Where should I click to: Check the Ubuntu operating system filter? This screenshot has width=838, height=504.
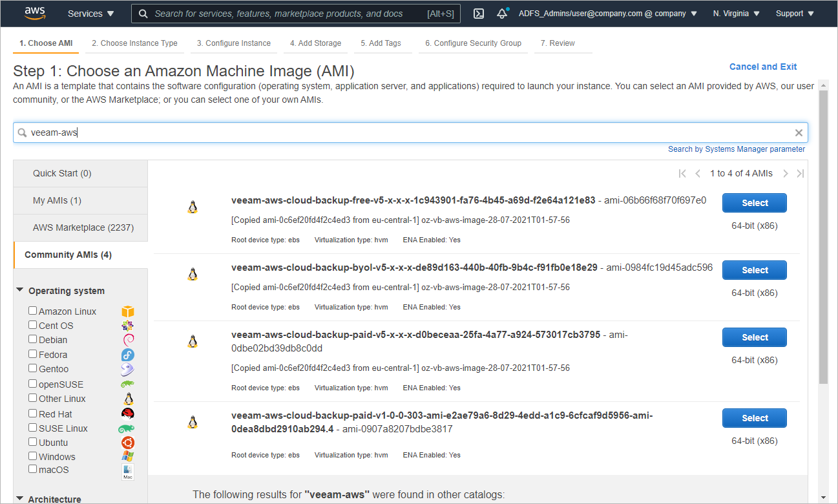(x=33, y=442)
